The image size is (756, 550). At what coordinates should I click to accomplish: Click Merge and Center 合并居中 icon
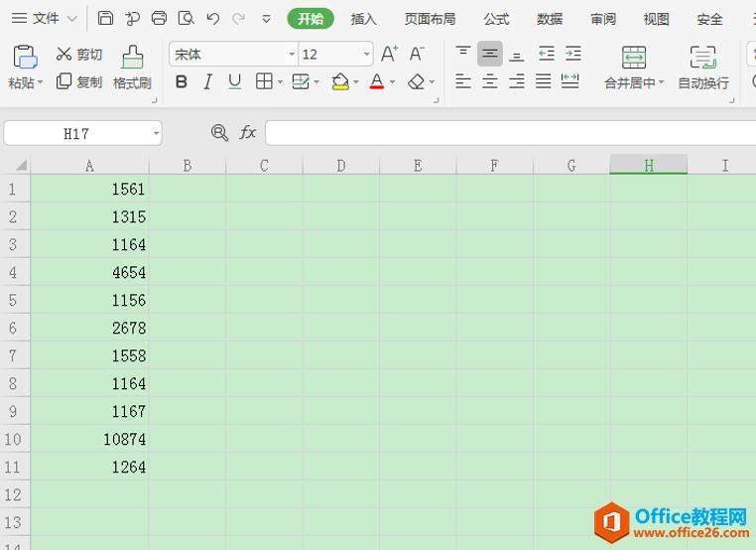tap(634, 58)
